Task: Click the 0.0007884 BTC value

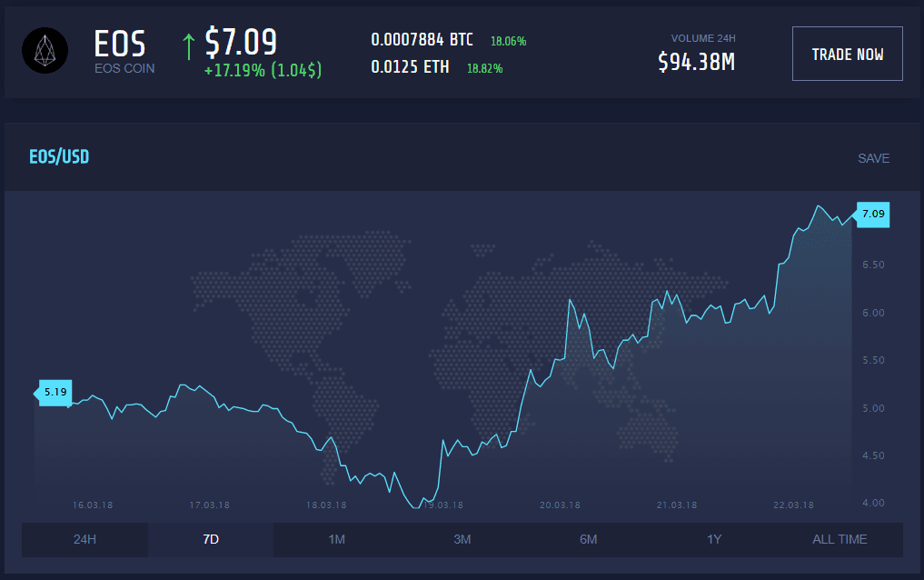Action: (422, 40)
